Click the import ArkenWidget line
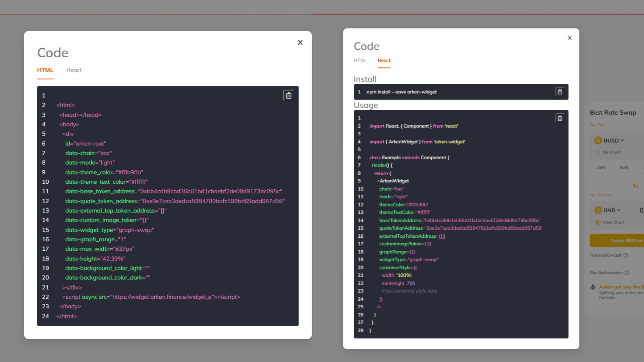This screenshot has height=362, width=644. coord(417,142)
